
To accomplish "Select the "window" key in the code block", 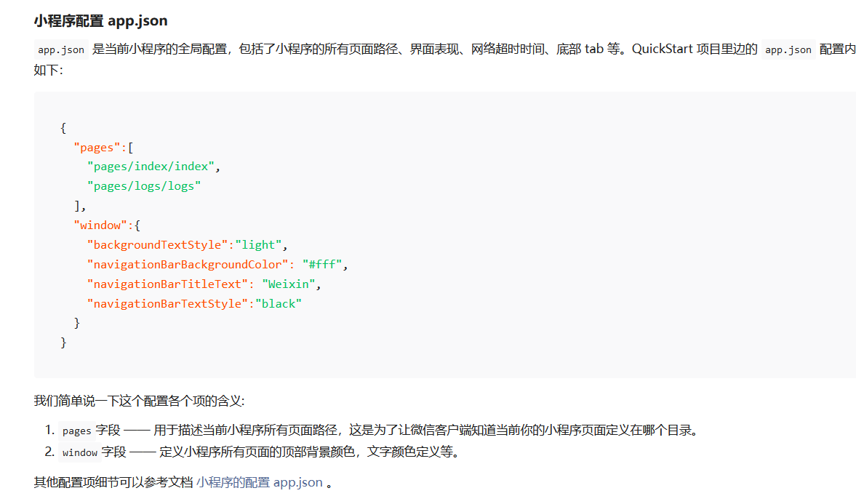I will pos(98,225).
